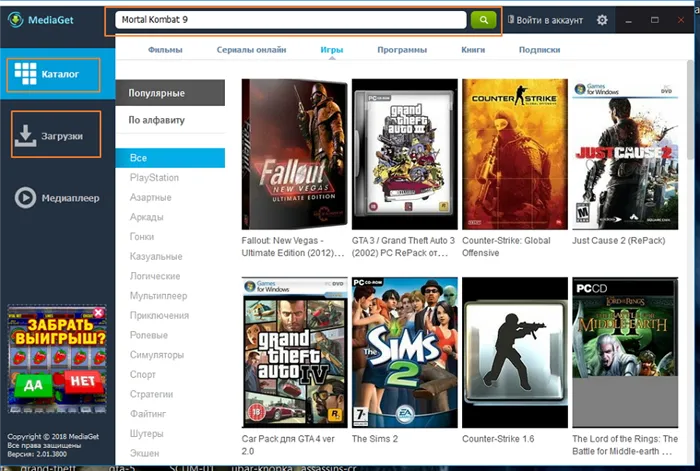Click the Counter-Strike 1.6 title text
This screenshot has height=471, width=700.
pyautogui.click(x=498, y=439)
